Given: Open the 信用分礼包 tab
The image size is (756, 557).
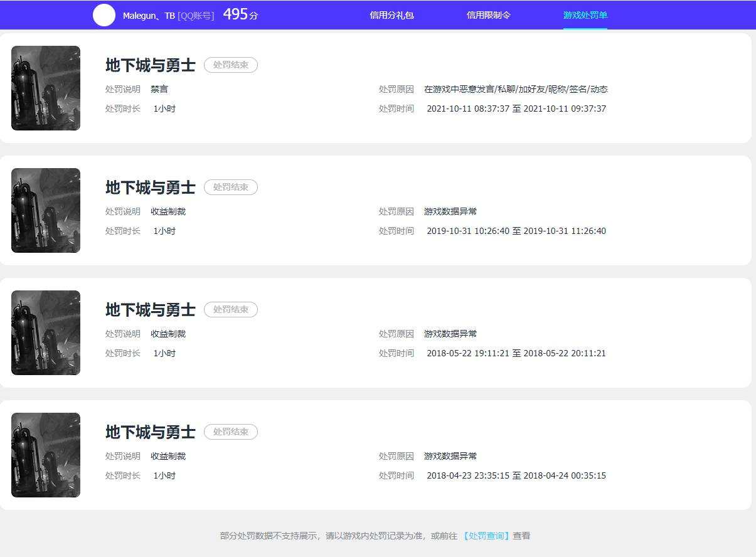Looking at the screenshot, I should [391, 15].
